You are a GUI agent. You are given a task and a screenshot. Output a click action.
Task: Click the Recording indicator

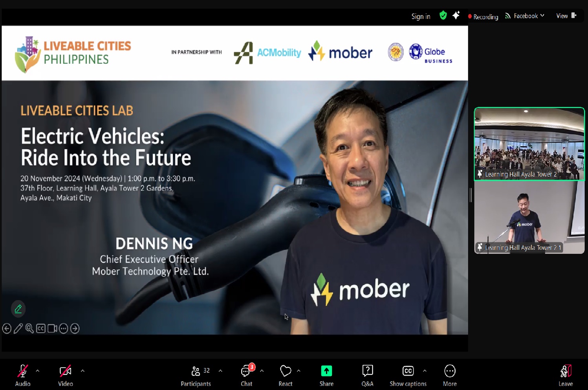tap(483, 16)
